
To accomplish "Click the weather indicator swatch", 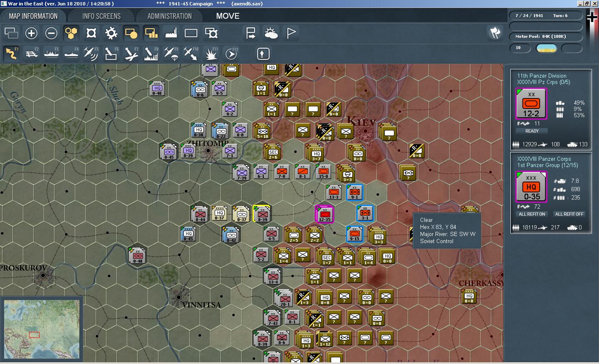I will [x=547, y=48].
